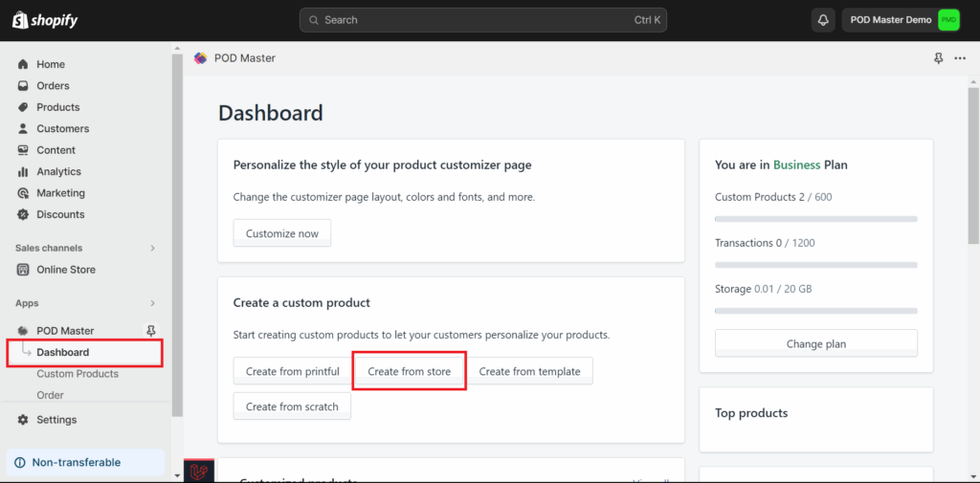The height and width of the screenshot is (483, 980).
Task: Click the Online Store icon
Action: click(23, 270)
